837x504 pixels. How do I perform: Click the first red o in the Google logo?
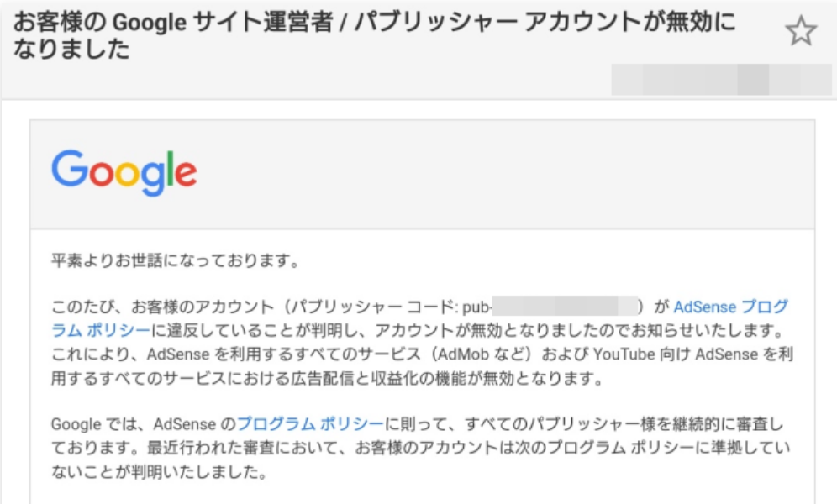(102, 174)
